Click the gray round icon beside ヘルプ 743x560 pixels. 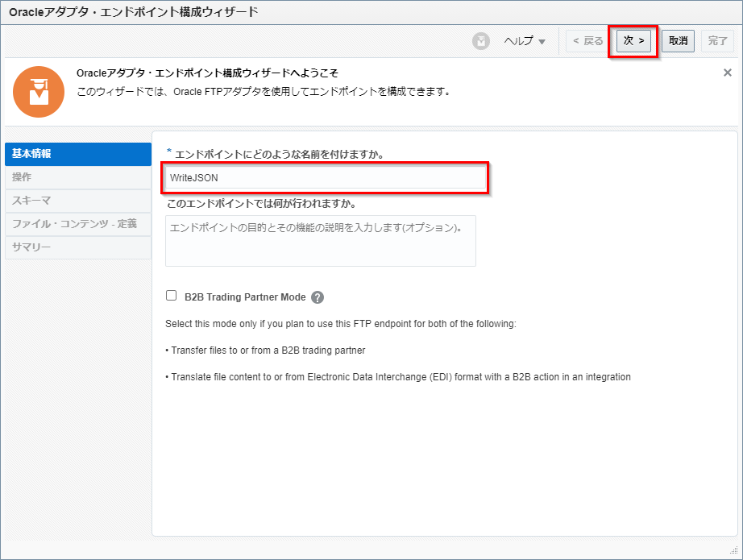point(481,41)
